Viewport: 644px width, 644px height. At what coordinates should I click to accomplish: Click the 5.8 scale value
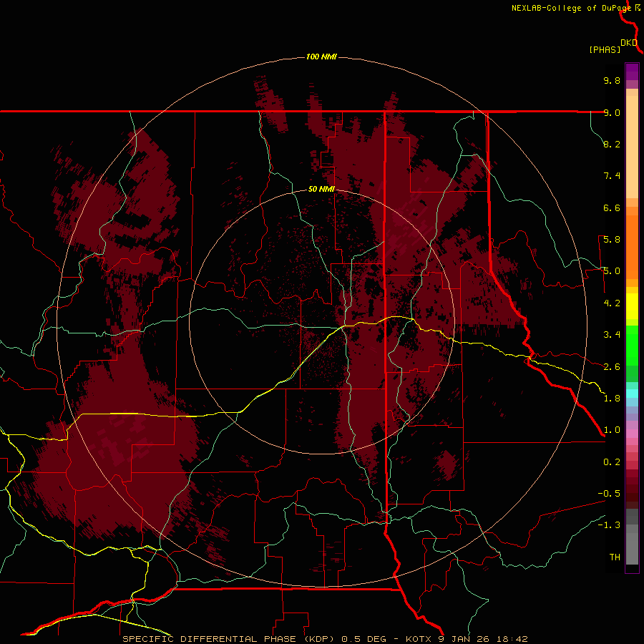tap(612, 240)
